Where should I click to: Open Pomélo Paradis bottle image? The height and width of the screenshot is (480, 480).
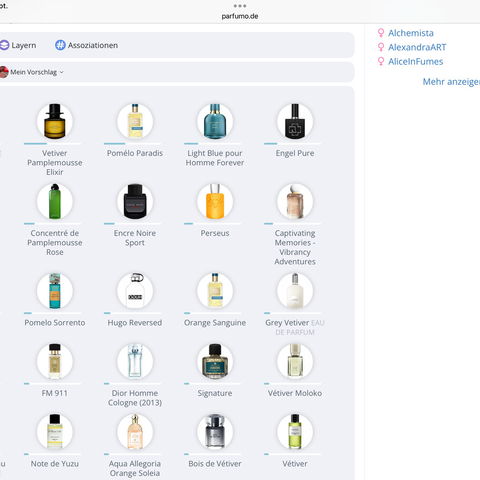[135, 121]
